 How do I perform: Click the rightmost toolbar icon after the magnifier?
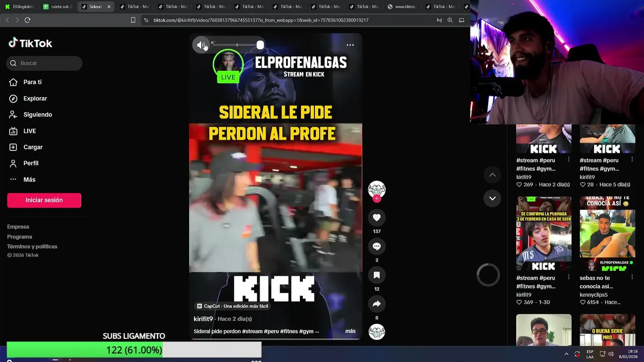[x=461, y=20]
